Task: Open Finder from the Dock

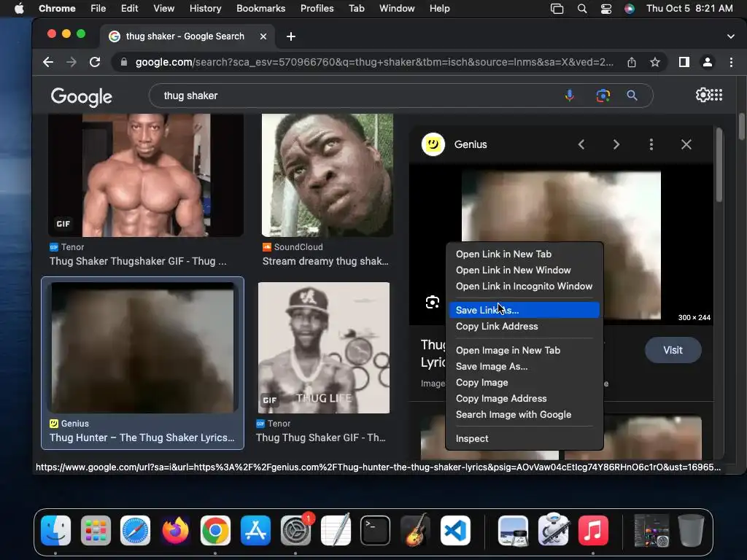Action: [x=55, y=530]
